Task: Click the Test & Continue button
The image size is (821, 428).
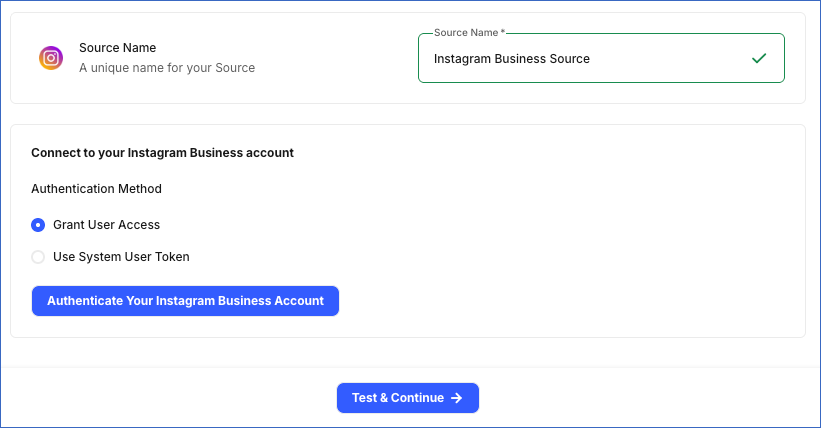Action: click(408, 398)
